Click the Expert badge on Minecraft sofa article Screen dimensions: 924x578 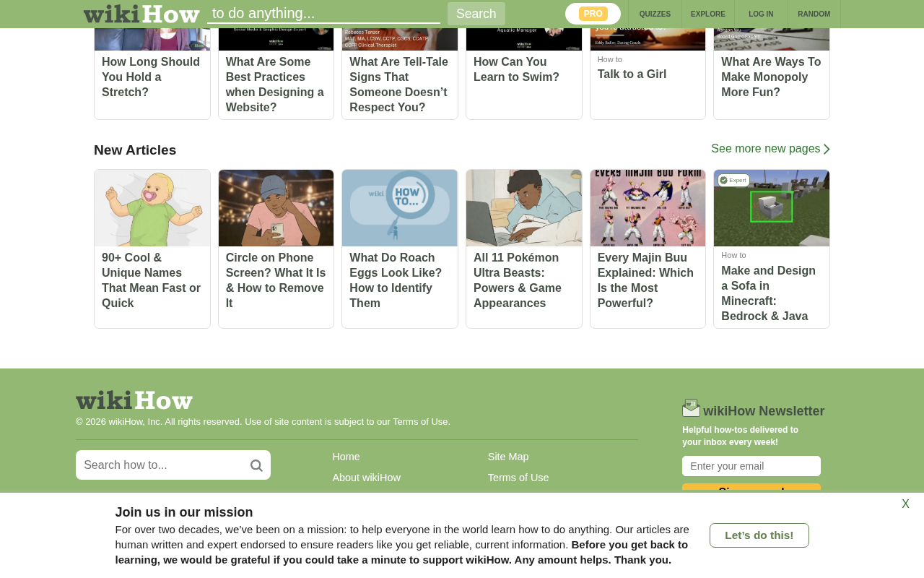coord(733,180)
